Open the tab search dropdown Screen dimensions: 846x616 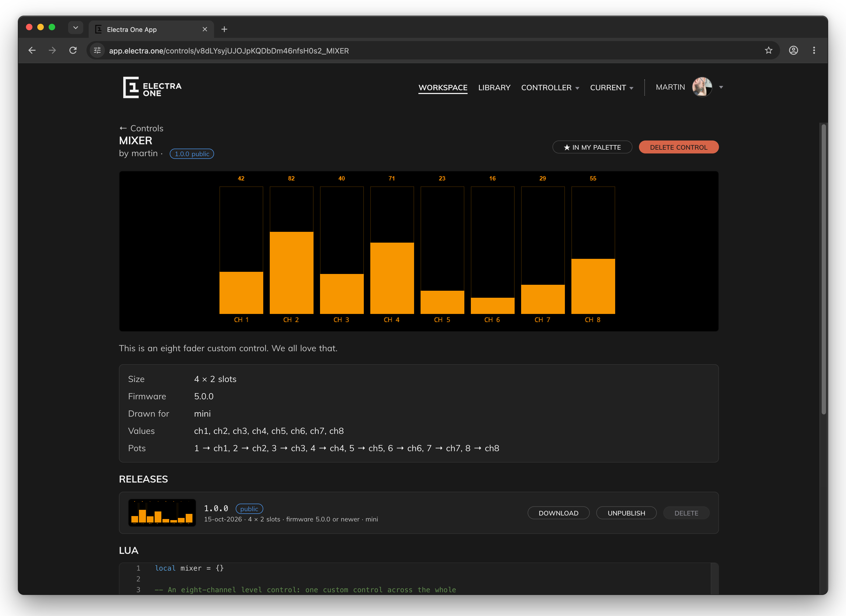(76, 28)
